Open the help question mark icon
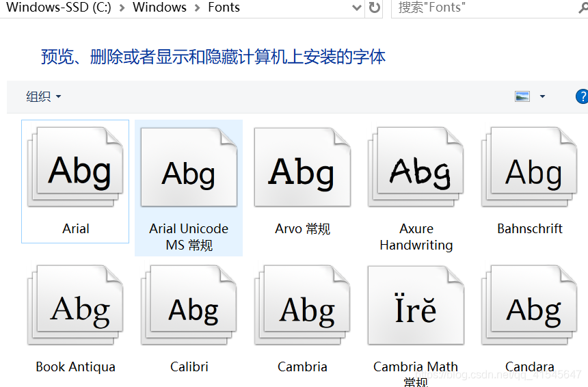 tap(582, 96)
